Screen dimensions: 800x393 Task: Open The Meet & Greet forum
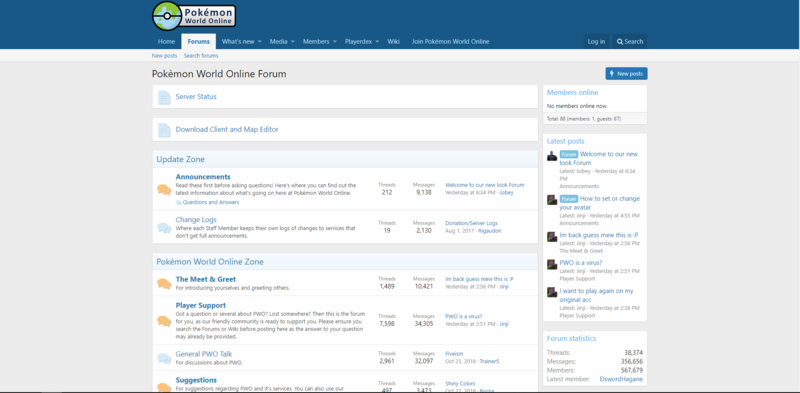point(206,280)
